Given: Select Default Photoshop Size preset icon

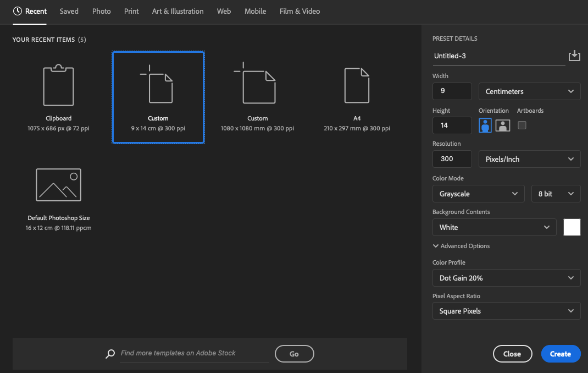Looking at the screenshot, I should pos(58,185).
